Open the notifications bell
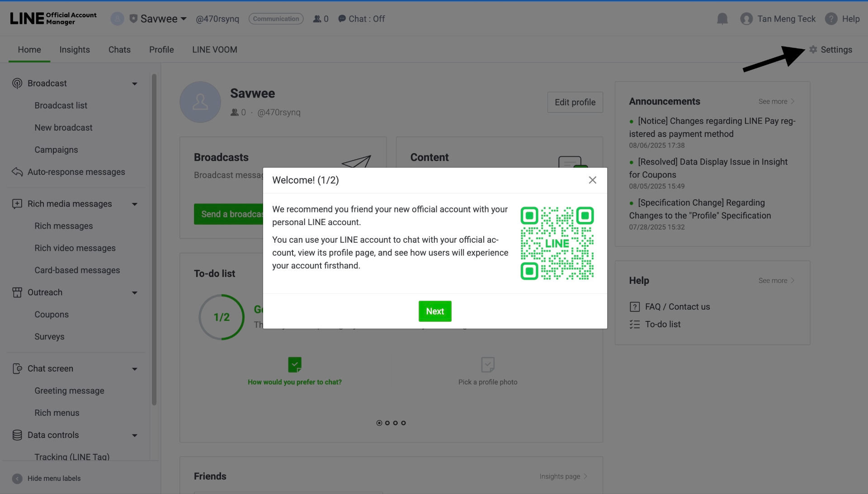 click(x=722, y=19)
